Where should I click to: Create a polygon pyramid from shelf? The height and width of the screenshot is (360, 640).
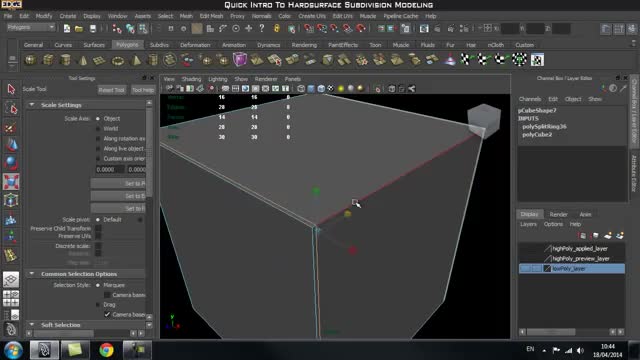click(135, 60)
